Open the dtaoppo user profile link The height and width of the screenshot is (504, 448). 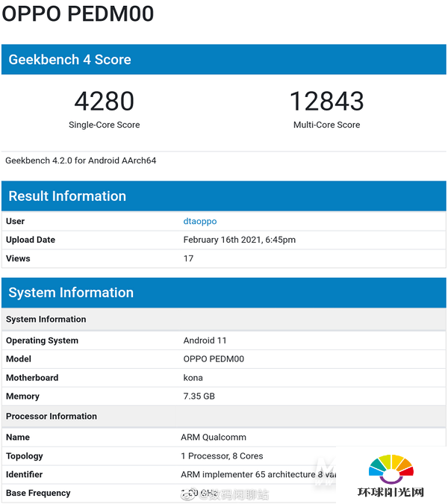200,221
